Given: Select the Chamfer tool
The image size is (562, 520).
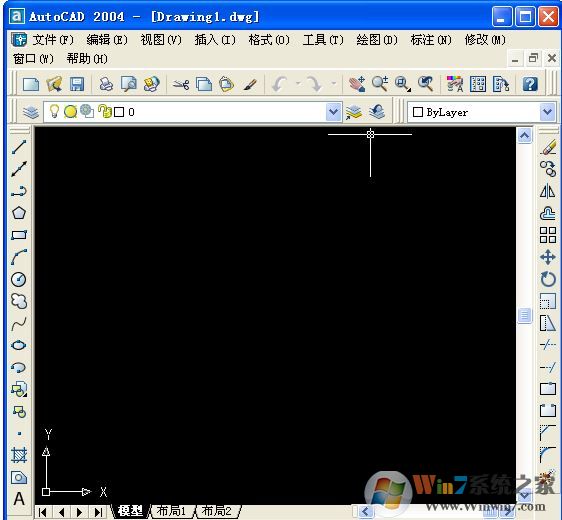Looking at the screenshot, I should 548,433.
